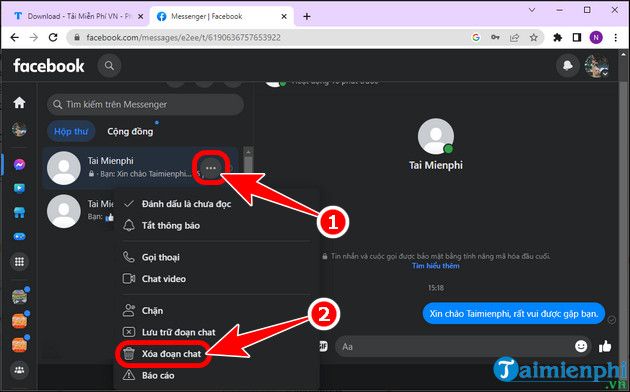Open Facebook search magnifier icon
This screenshot has height=392, width=630.
109,65
